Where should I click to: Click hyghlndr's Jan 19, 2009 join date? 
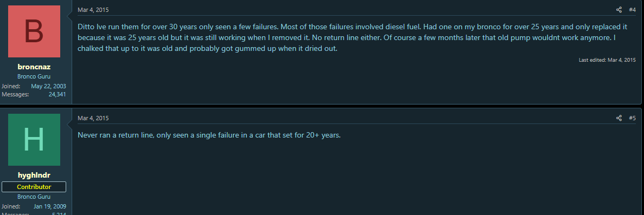click(50, 206)
